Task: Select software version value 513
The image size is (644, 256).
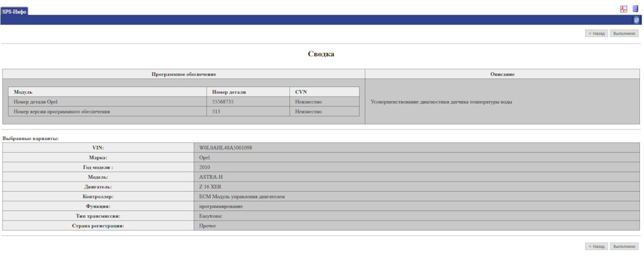Action: [x=217, y=111]
